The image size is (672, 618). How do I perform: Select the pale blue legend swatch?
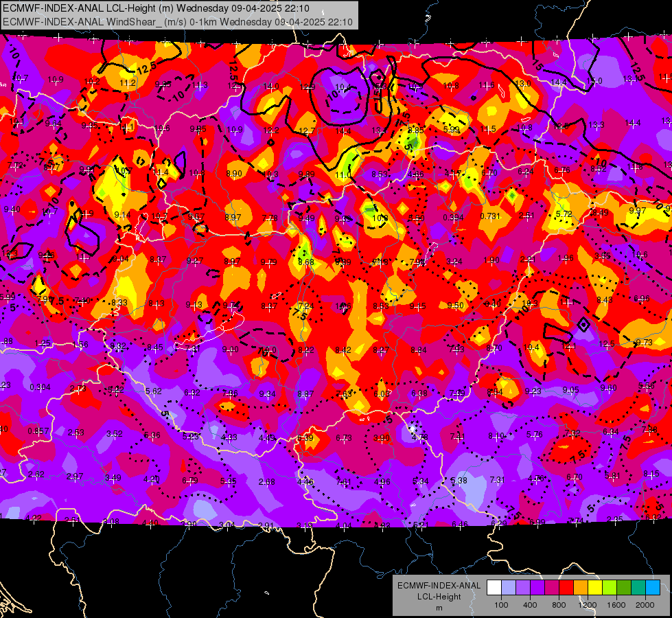[x=509, y=588]
